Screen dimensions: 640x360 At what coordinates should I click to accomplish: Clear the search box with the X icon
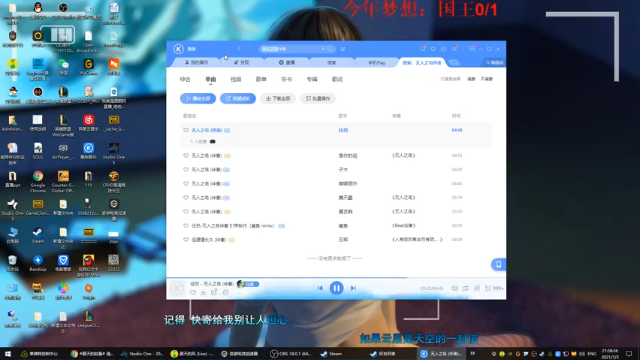[x=323, y=49]
